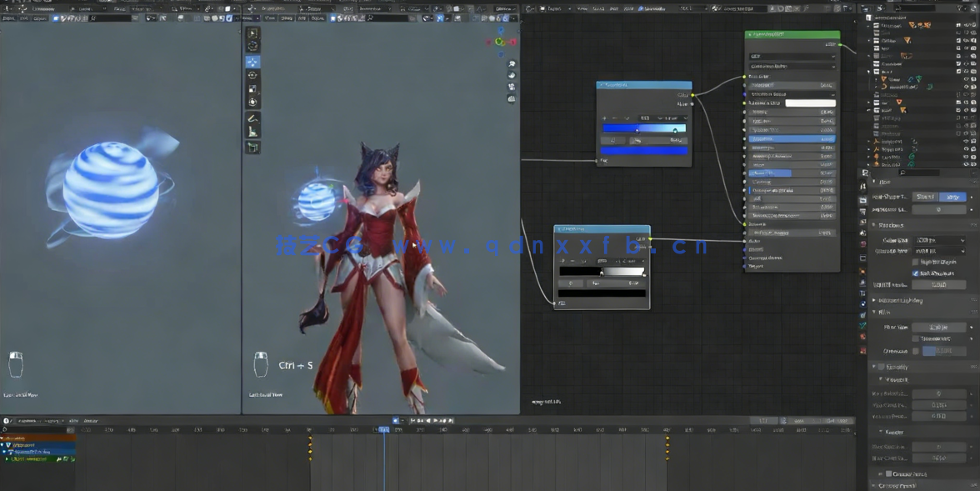The width and height of the screenshot is (980, 491).
Task: Open the color ramp interpolation dropdown
Action: click(672, 118)
